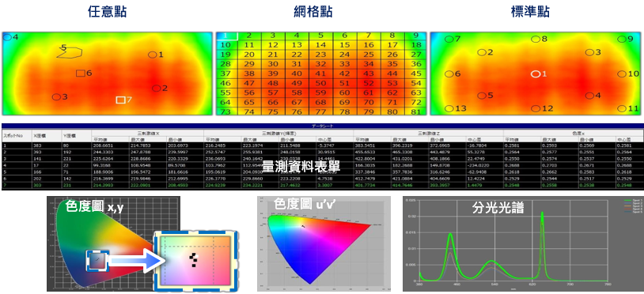The image size is (644, 294).
Task: Click cell value 244.3303
Action: tap(104, 152)
